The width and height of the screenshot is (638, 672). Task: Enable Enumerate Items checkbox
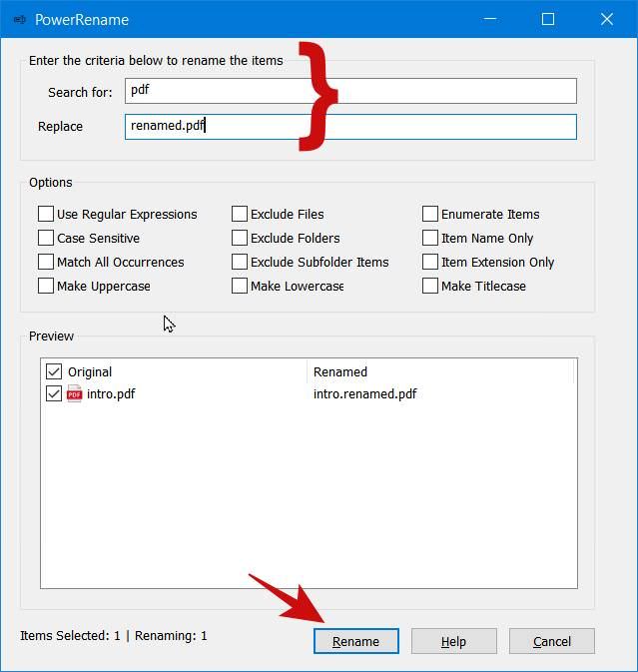point(430,214)
